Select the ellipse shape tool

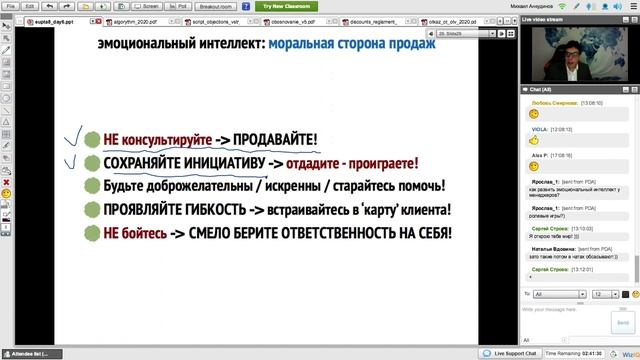click(x=6, y=98)
